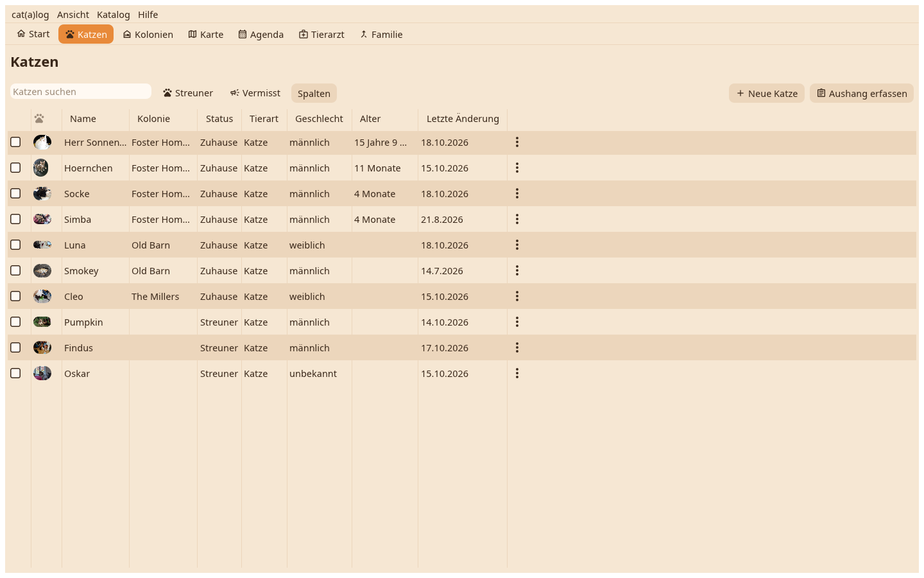Sort by the Name column header
The height and width of the screenshot is (578, 924).
click(x=96, y=119)
